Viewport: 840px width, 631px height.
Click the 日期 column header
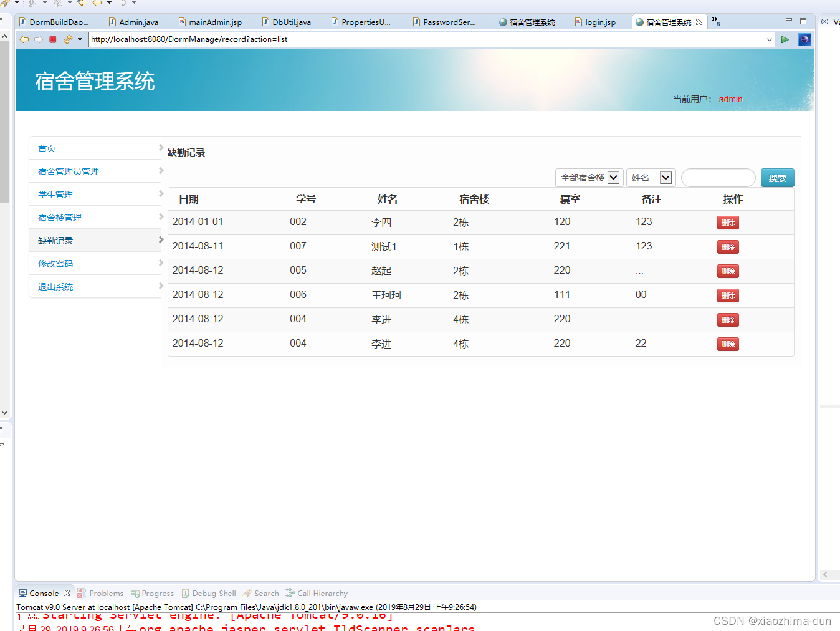(189, 199)
